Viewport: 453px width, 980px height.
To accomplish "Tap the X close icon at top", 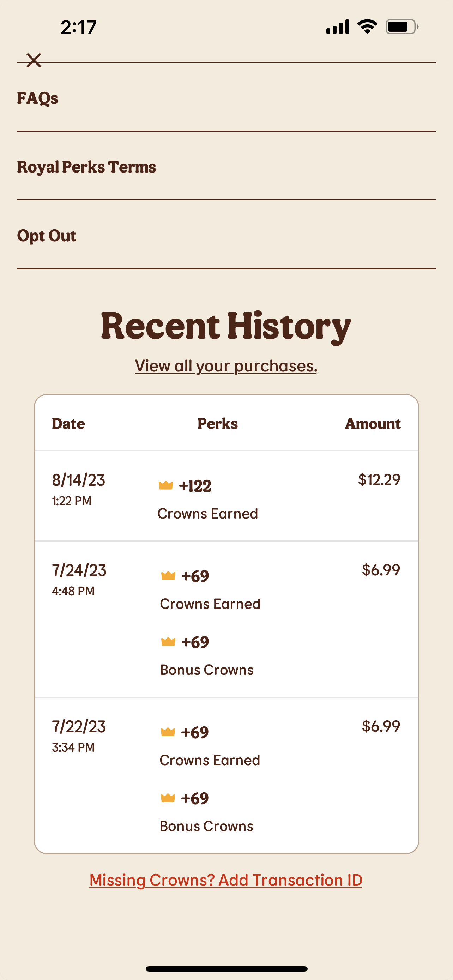I will tap(34, 60).
